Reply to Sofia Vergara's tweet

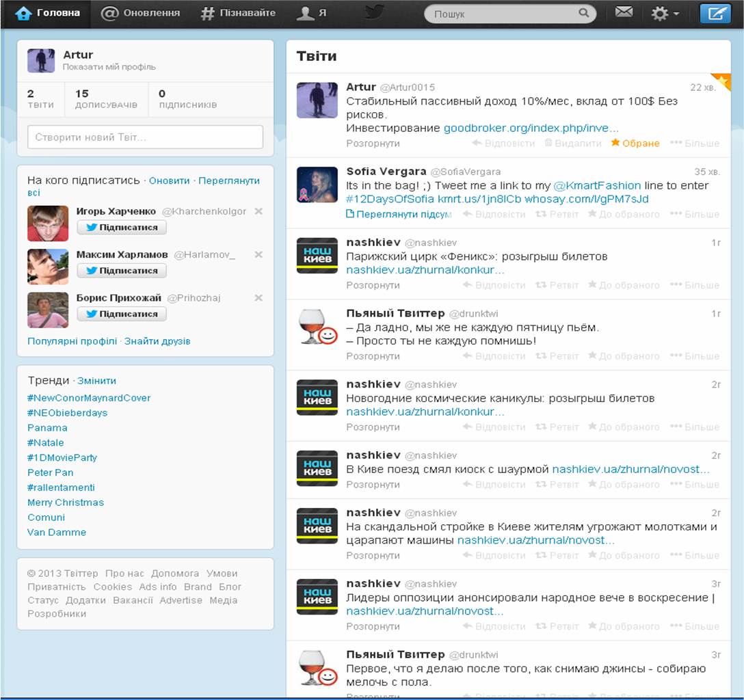pyautogui.click(x=494, y=215)
